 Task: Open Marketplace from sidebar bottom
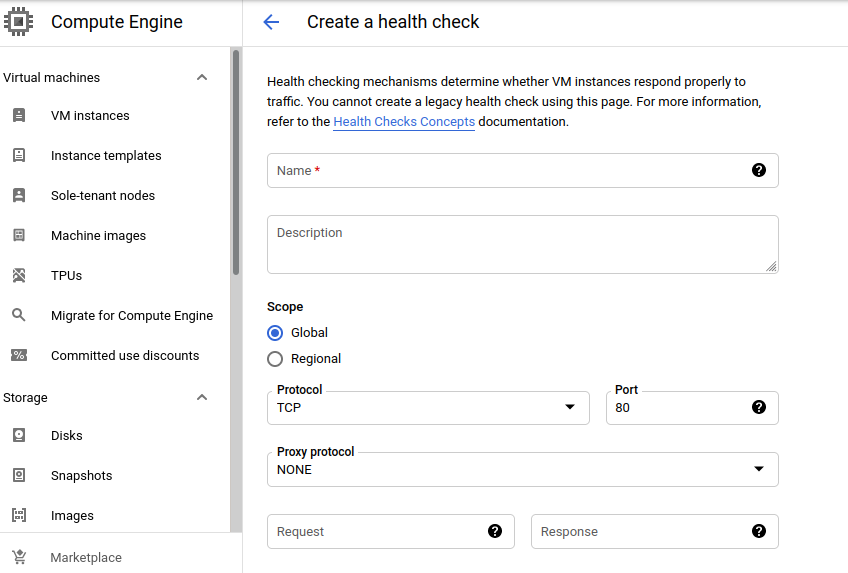coord(86,557)
